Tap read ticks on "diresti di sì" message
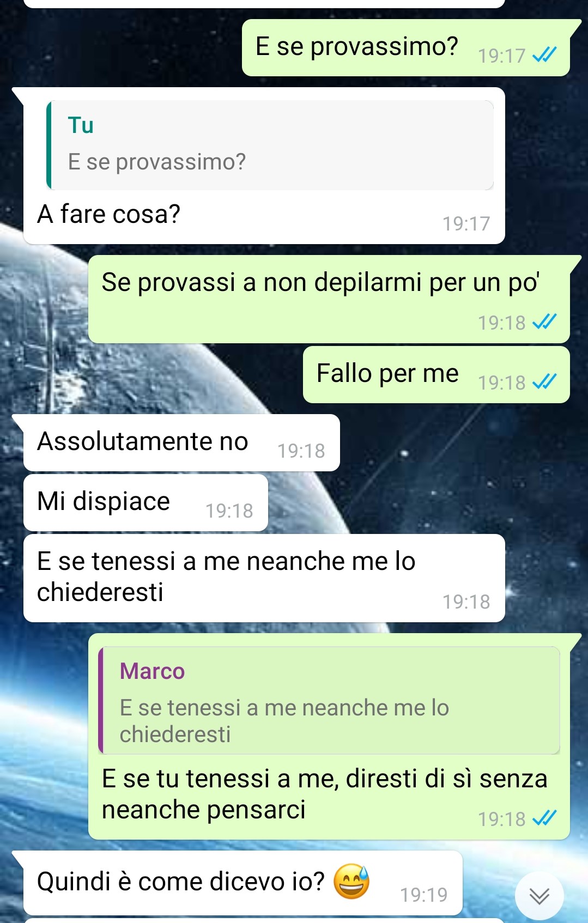This screenshot has width=588, height=923. [x=544, y=818]
